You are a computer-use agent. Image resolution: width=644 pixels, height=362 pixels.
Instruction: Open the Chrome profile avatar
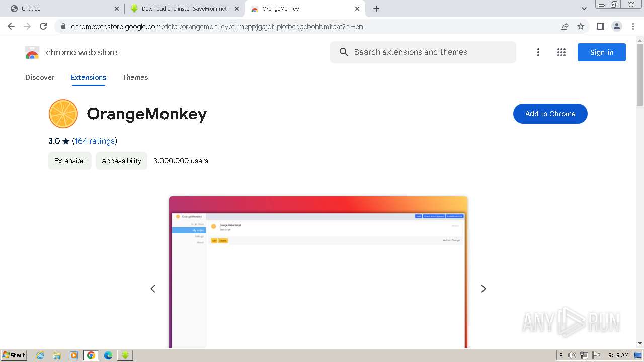(x=616, y=26)
